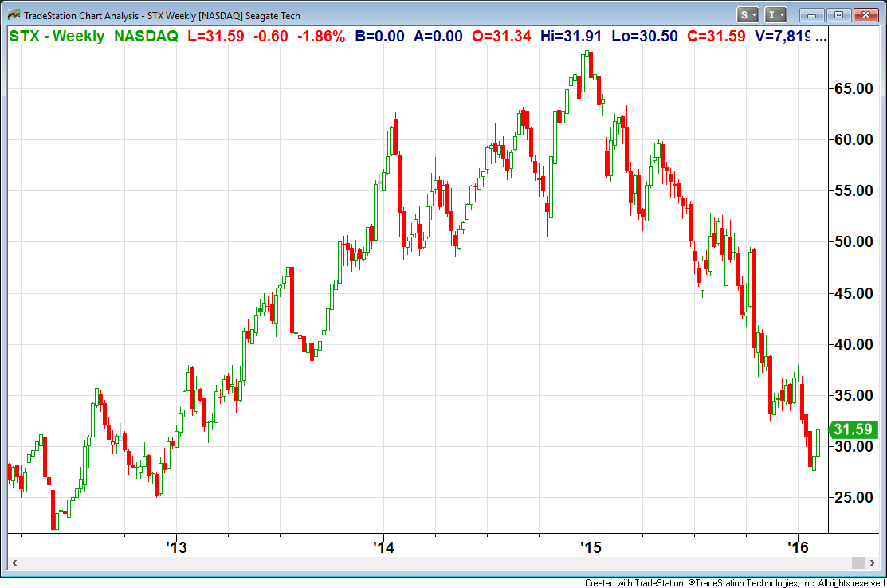Click the '-1.86%' percent change value
887x588 pixels.
(x=321, y=36)
